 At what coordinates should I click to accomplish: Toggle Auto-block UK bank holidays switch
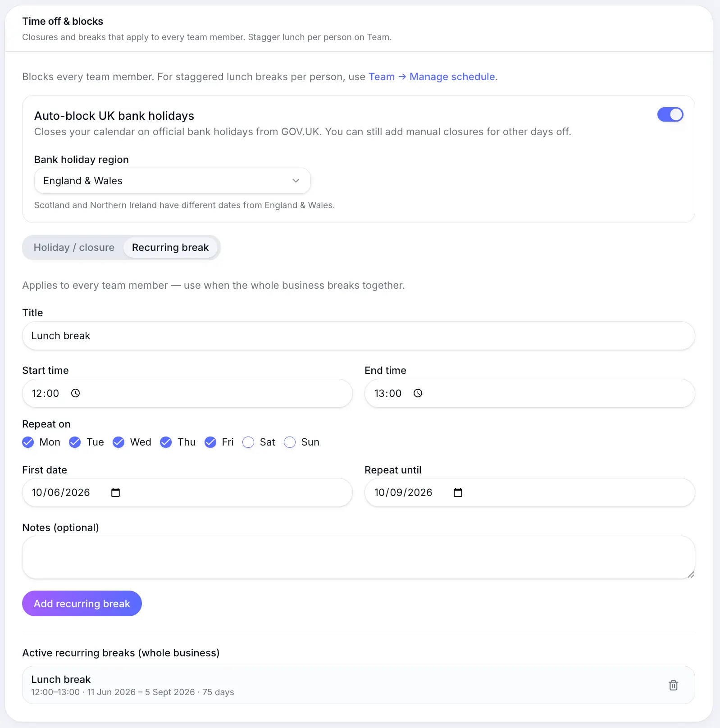coord(670,114)
